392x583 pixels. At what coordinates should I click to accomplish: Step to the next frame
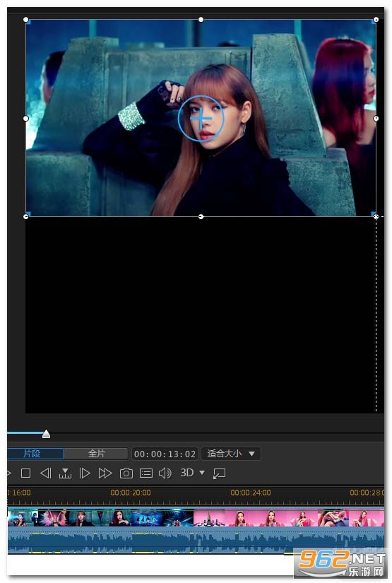click(x=85, y=473)
